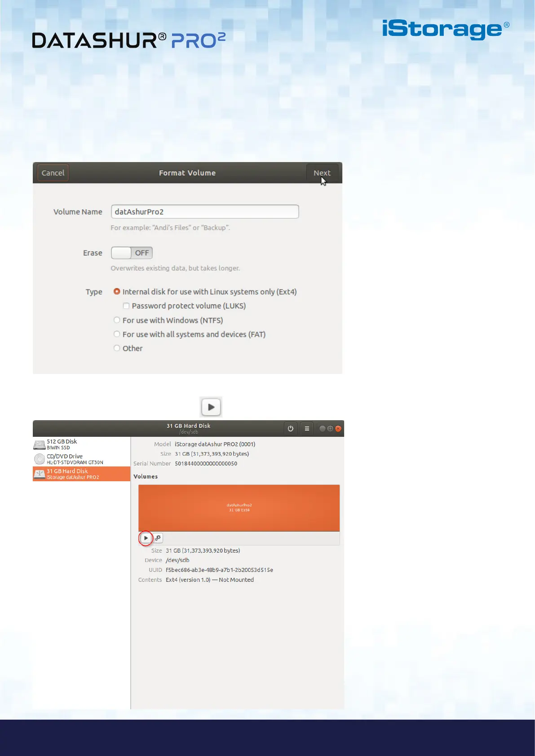This screenshot has height=756, width=535.
Task: Select 31 GB Hard Disk datAshur PRO2
Action: [x=81, y=474]
